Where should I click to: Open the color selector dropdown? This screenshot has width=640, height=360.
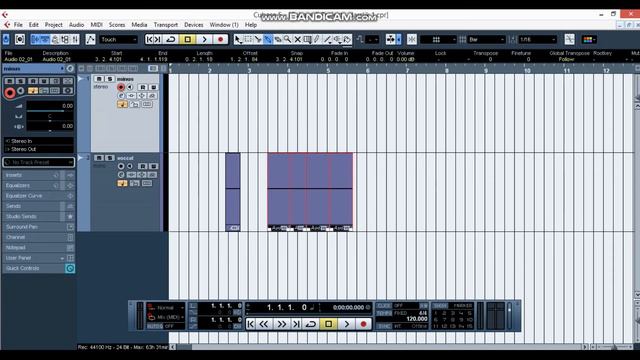pos(589,40)
